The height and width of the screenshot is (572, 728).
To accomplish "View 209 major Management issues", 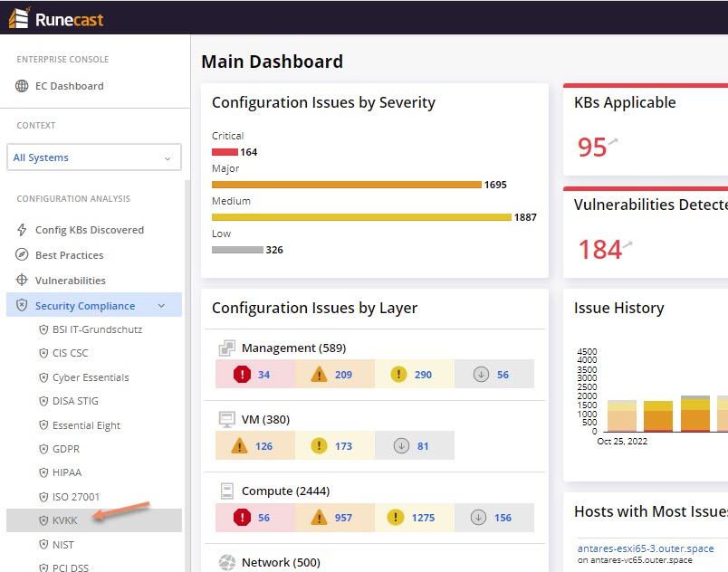I will click(x=343, y=375).
